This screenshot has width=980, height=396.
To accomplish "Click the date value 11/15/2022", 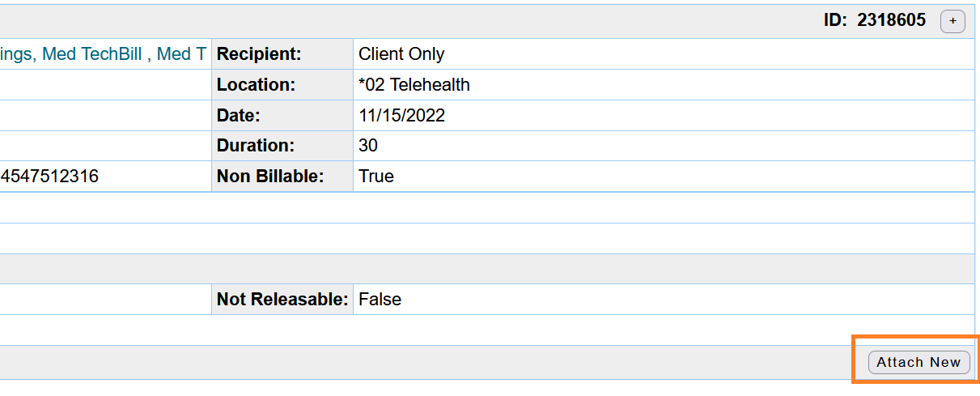I will [402, 116].
